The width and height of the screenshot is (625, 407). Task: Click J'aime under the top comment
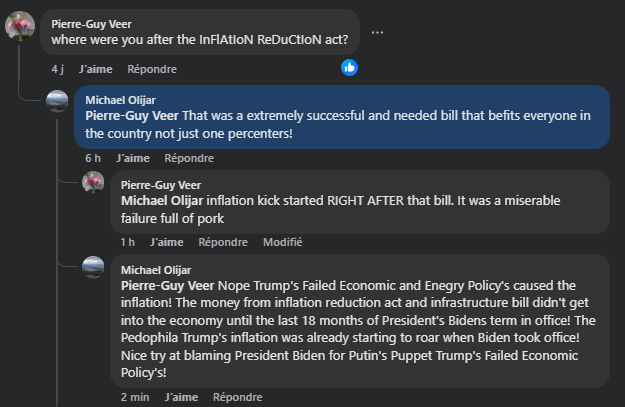click(95, 69)
